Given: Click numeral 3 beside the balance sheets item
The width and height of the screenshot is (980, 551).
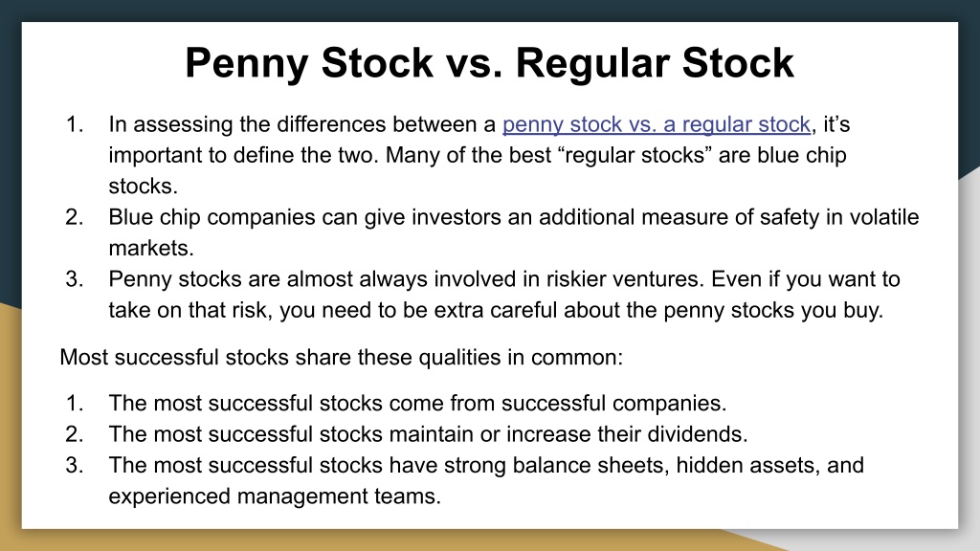Looking at the screenshot, I should click(x=75, y=465).
